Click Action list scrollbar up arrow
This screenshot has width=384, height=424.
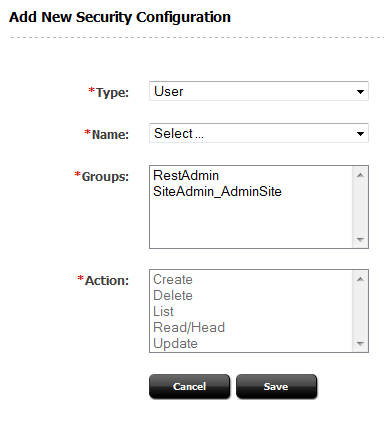pyautogui.click(x=360, y=279)
